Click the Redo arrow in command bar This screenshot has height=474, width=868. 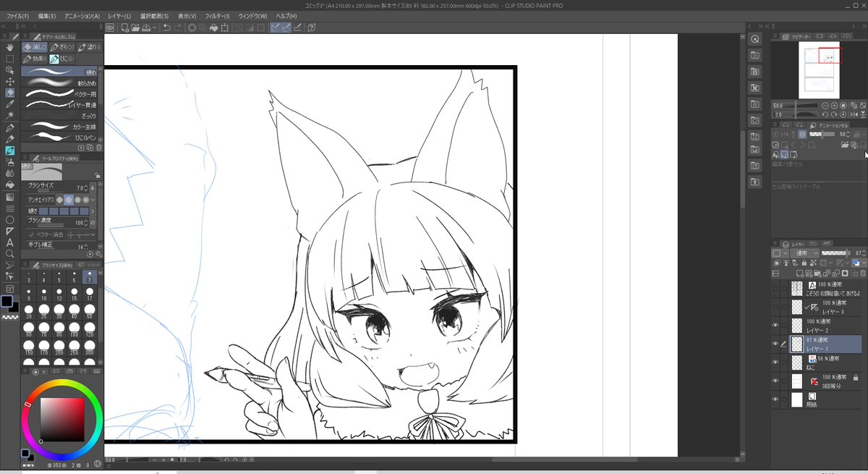pyautogui.click(x=177, y=27)
